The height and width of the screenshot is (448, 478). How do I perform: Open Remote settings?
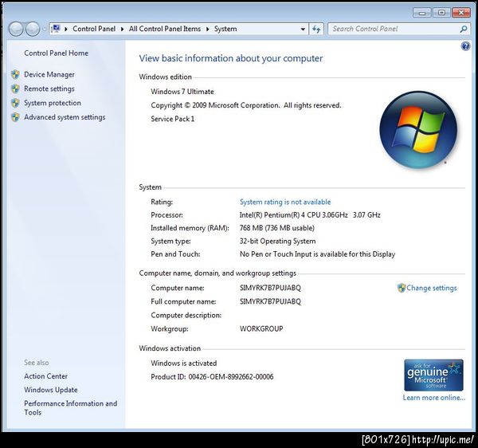click(49, 88)
